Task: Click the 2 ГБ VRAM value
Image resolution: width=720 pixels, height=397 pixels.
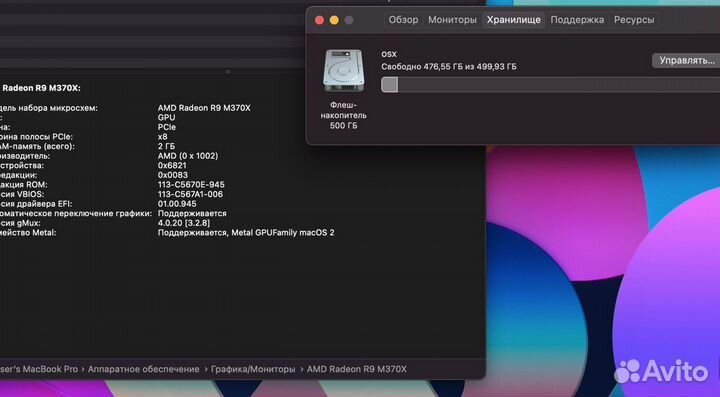Action: 166,146
